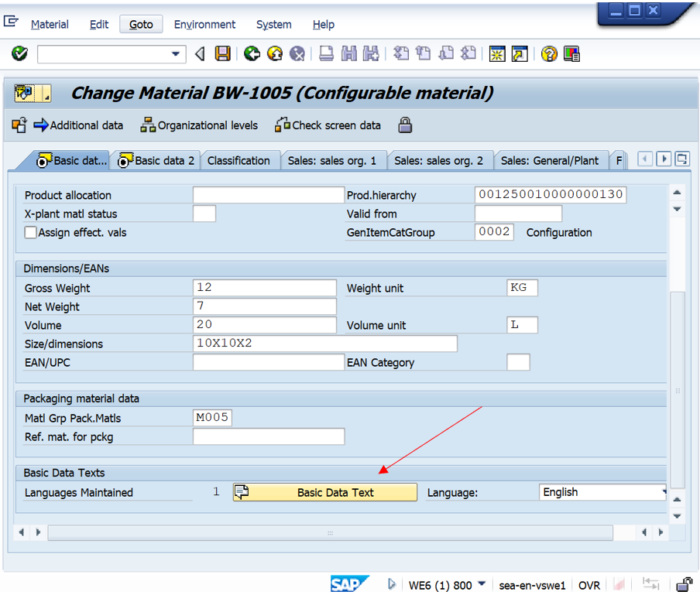The image size is (700, 595).
Task: Switch to the Classification tab
Action: (x=238, y=161)
